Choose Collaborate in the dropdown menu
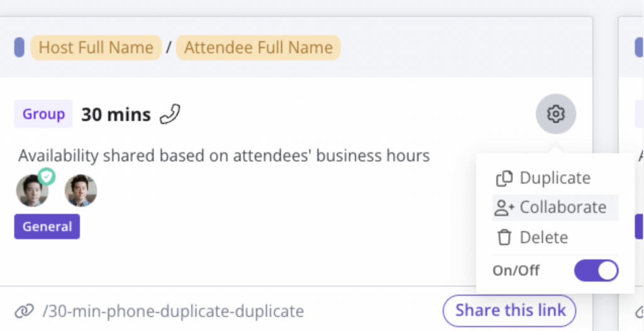This screenshot has width=644, height=331. tap(555, 207)
